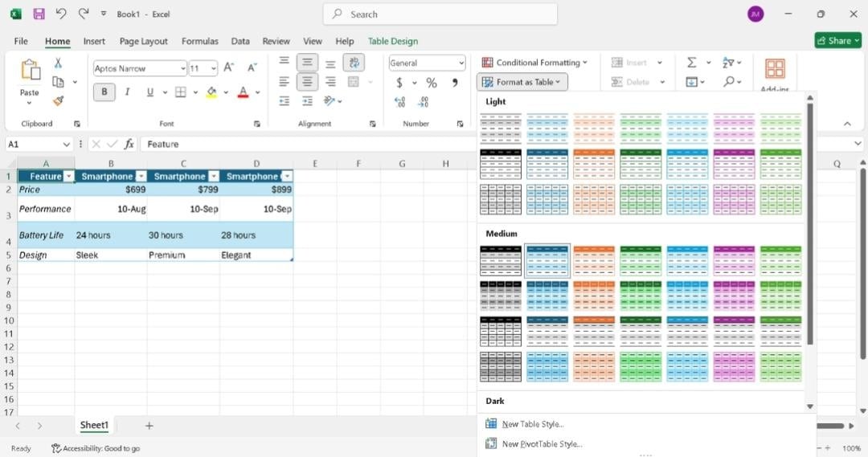Switch to the Formulas tab
The width and height of the screenshot is (868, 457).
tap(200, 41)
